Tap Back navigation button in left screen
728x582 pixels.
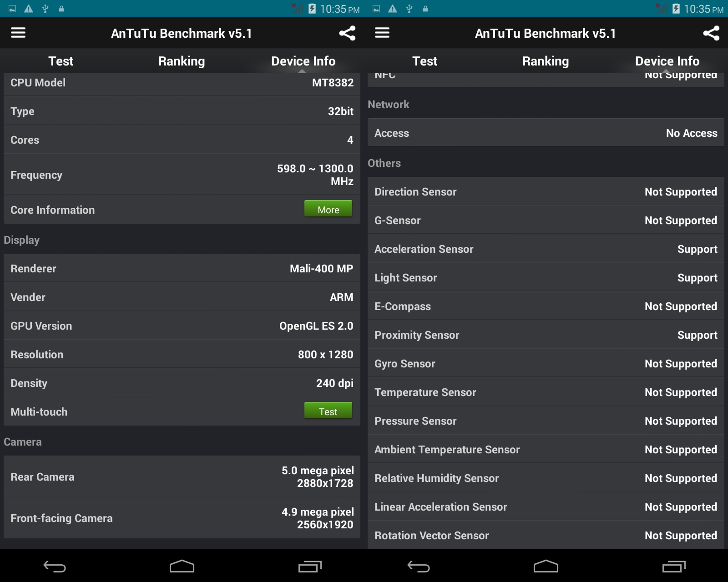[x=55, y=567]
